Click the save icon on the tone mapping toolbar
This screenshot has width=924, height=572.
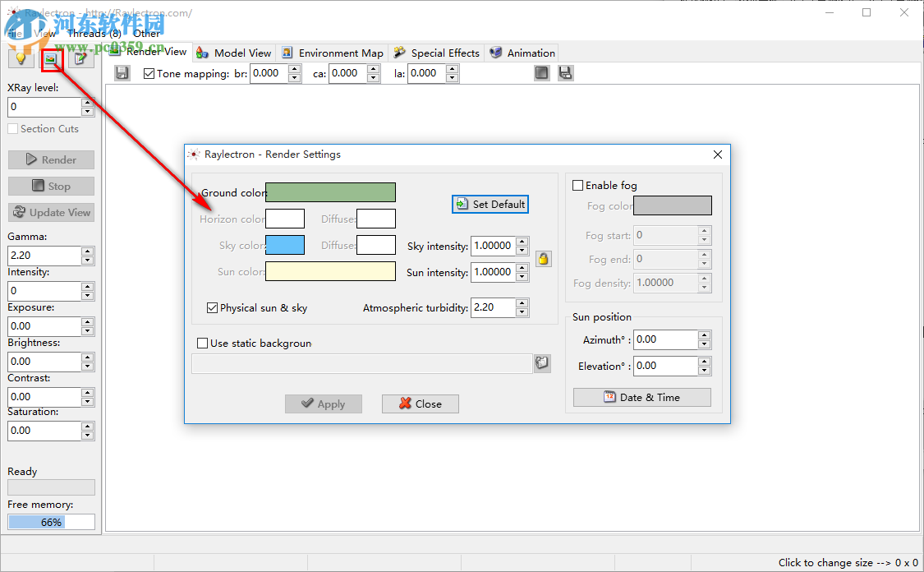click(122, 72)
